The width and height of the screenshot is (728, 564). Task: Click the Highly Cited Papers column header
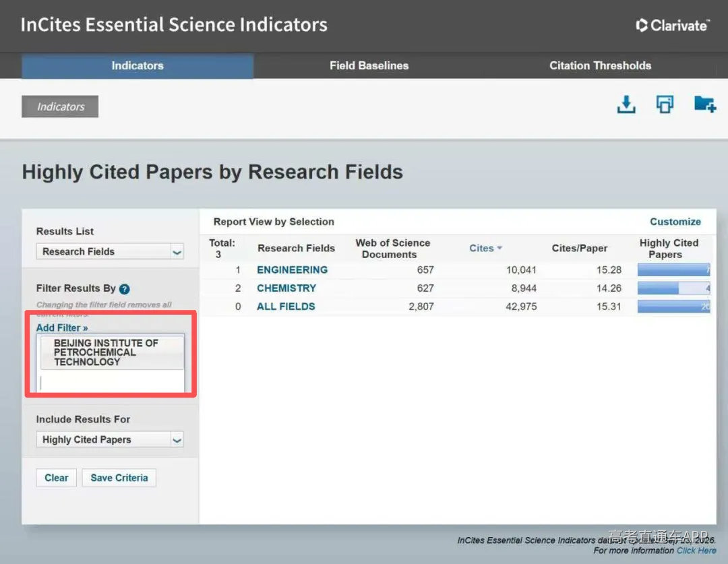(669, 249)
